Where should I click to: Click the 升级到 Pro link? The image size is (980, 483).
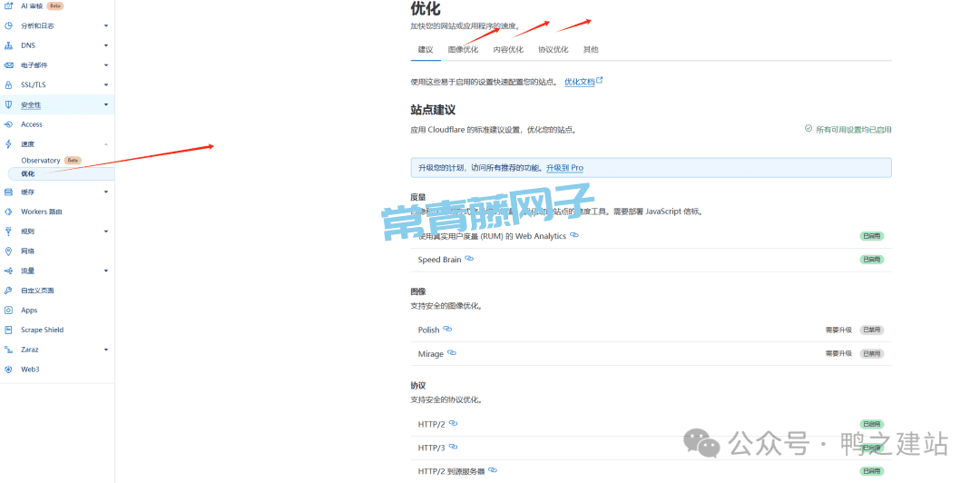564,168
